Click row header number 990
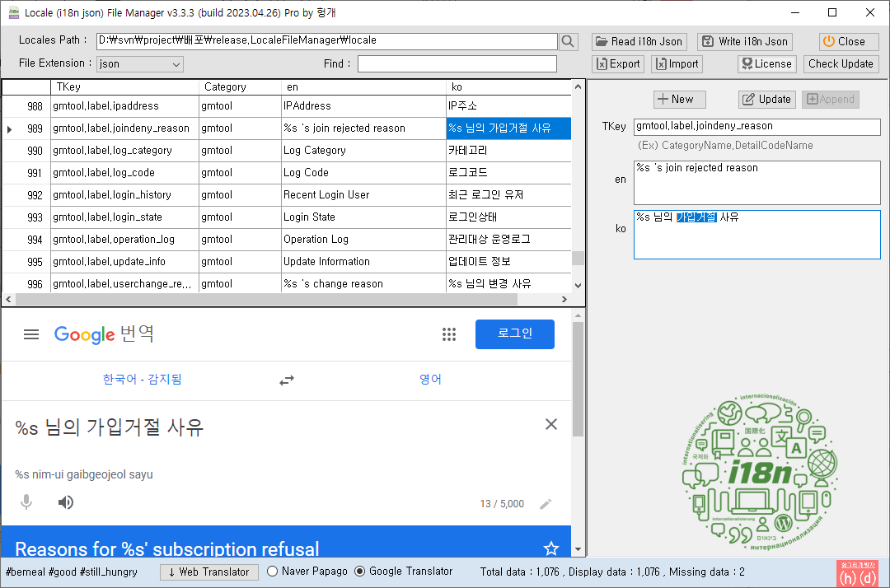Viewport: 890px width, 588px height. point(26,150)
